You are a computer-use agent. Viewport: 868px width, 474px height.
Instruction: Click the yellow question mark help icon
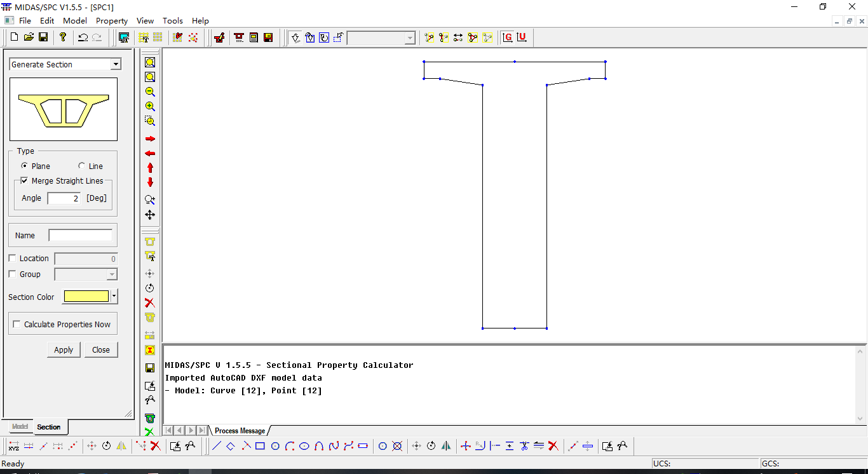coord(63,37)
